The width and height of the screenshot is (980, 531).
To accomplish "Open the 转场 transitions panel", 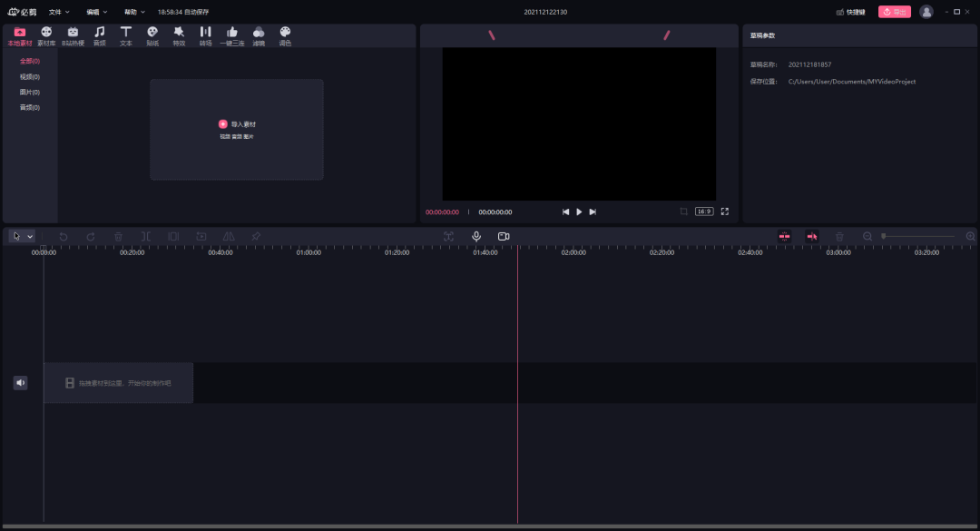I will pyautogui.click(x=206, y=36).
